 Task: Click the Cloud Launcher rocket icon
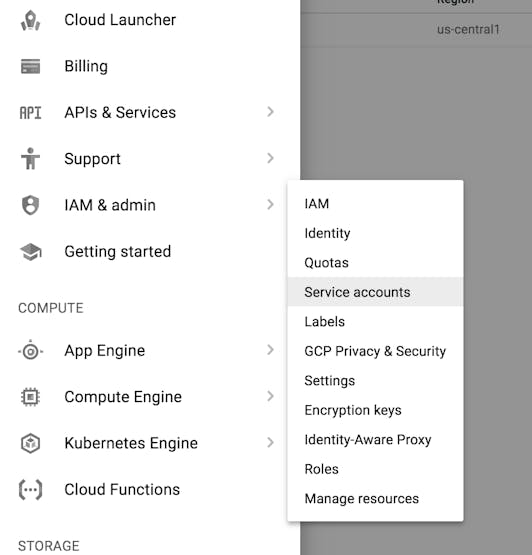click(x=30, y=20)
